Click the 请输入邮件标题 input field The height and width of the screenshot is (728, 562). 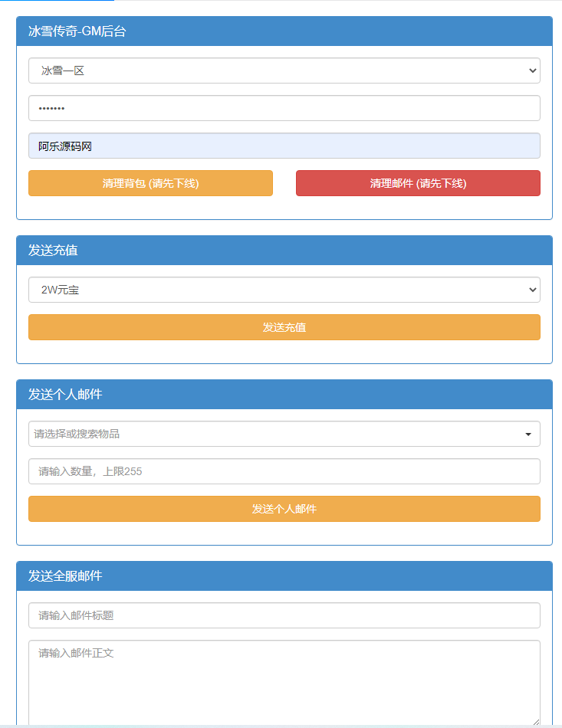point(284,615)
